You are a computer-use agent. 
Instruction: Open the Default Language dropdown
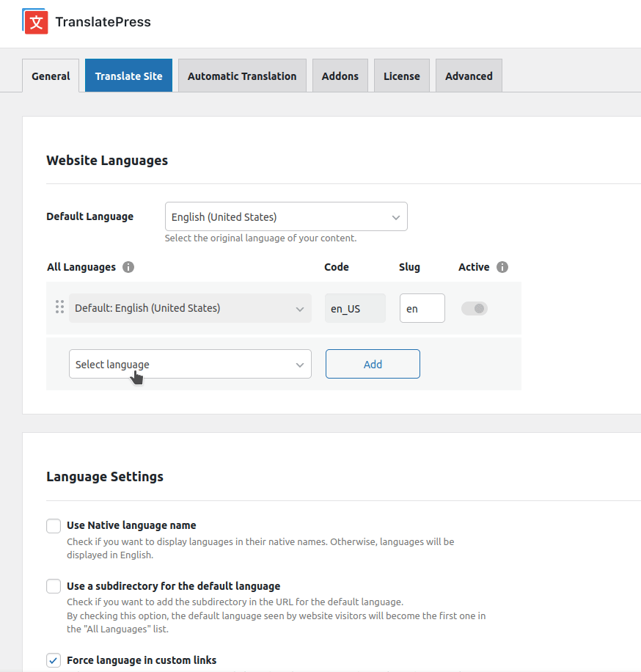coord(286,216)
